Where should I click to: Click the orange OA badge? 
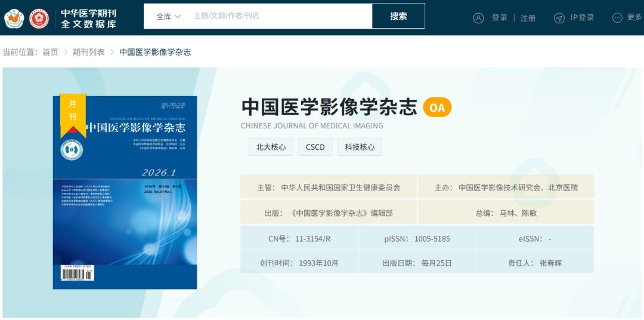click(x=438, y=107)
